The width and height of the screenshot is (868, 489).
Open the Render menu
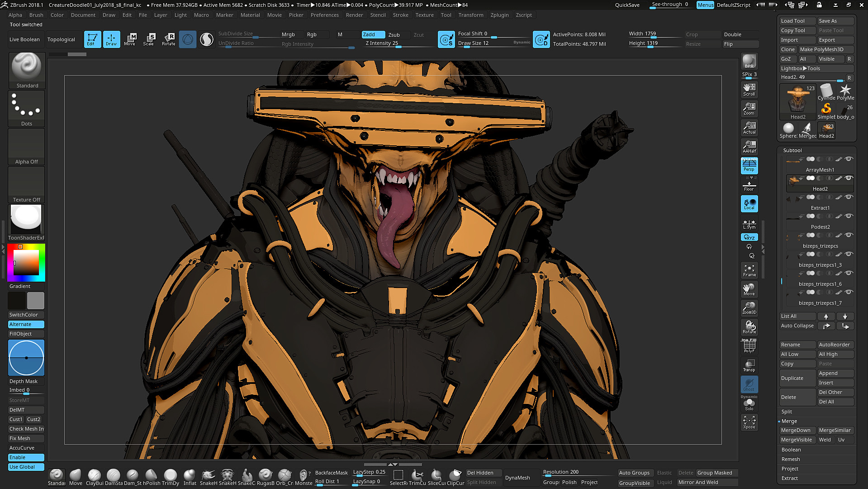(x=354, y=15)
